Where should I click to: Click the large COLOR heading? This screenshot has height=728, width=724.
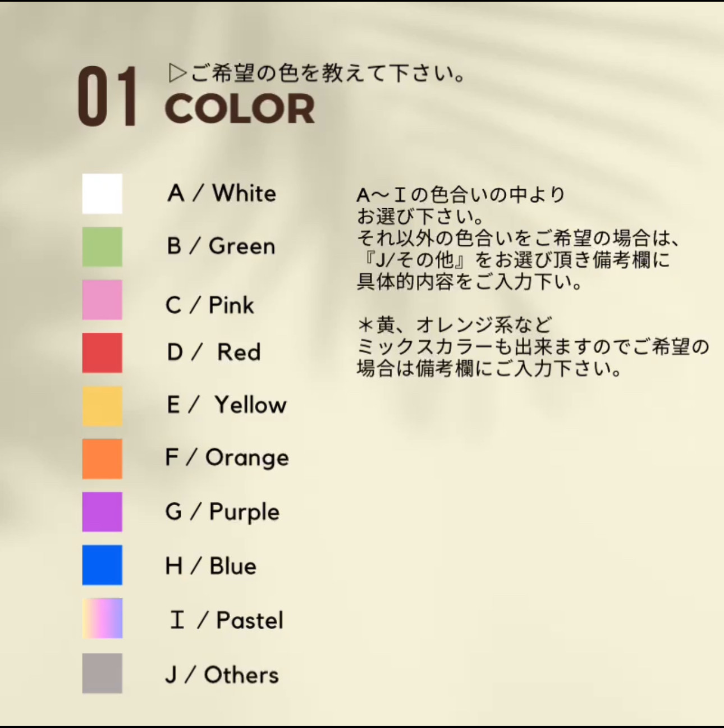(x=240, y=109)
